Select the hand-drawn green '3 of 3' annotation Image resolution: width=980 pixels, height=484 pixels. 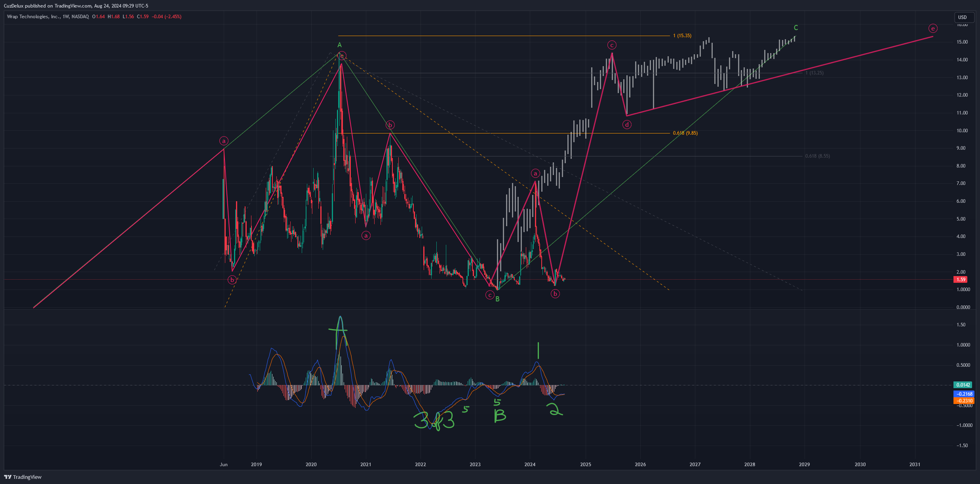[x=434, y=421]
